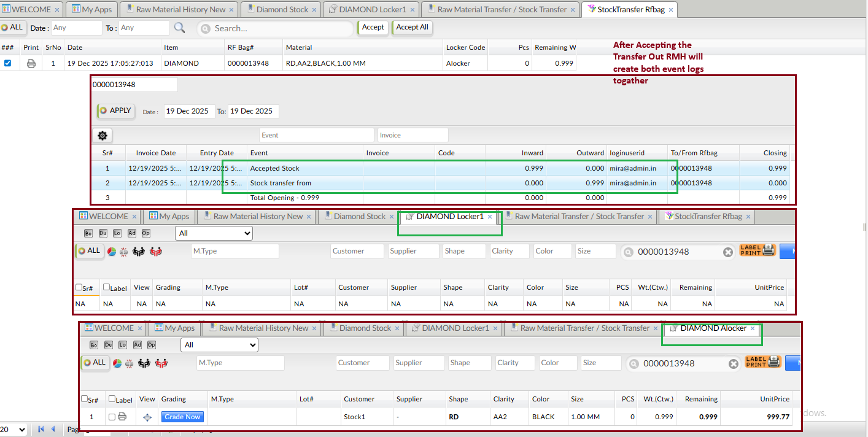Check the Sr# select-all box in DIAMOND Locker1 grid
Viewport: 868px width, 437px height.
point(79,287)
